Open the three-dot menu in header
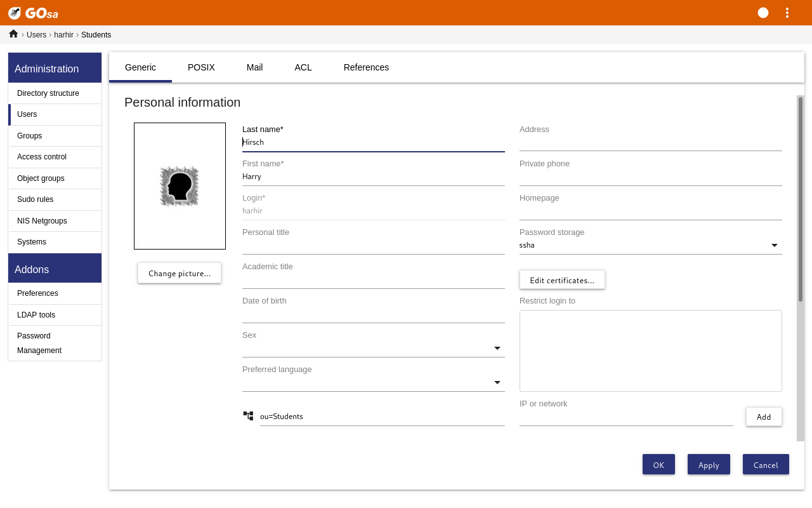 [x=787, y=13]
